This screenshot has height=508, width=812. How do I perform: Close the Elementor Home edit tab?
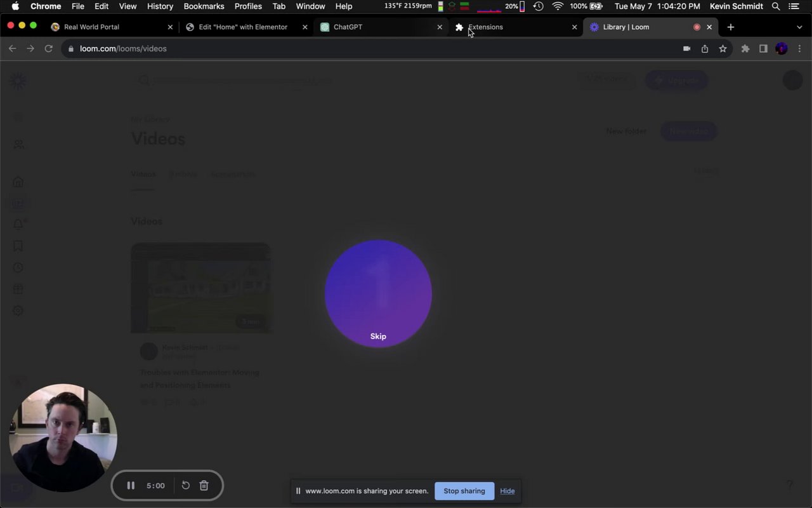(305, 27)
